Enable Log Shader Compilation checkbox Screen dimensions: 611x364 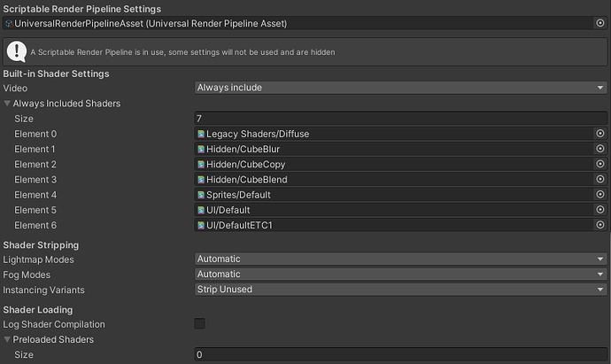click(x=199, y=324)
